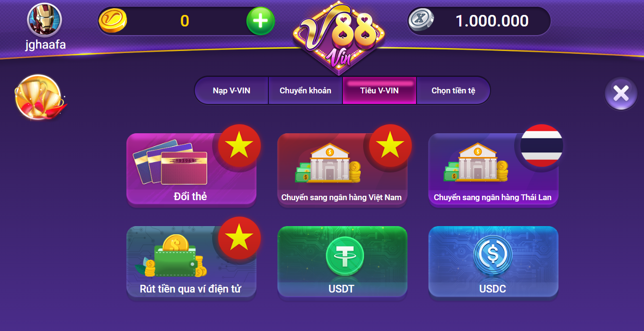Open the Chọn tiền tệ tab

pos(453,90)
